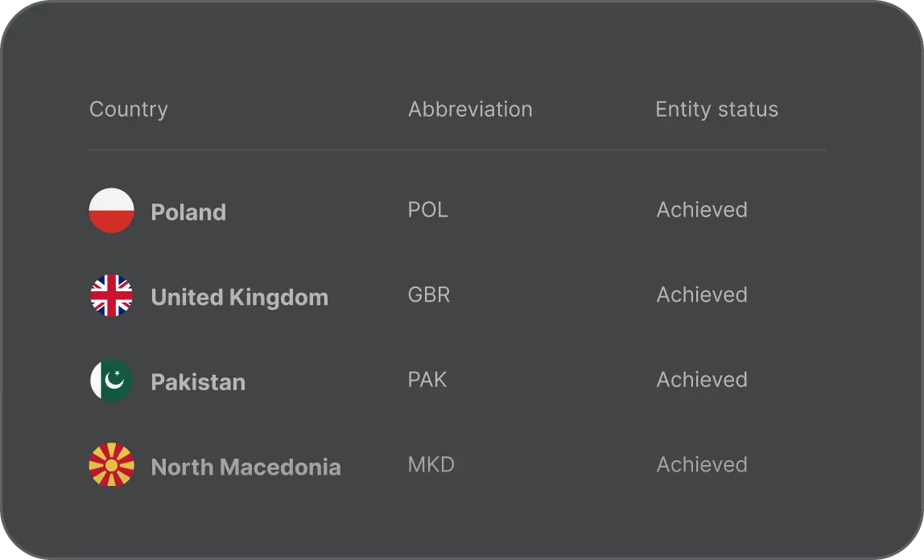
Task: Select the Pakistan flag icon
Action: coord(111,381)
